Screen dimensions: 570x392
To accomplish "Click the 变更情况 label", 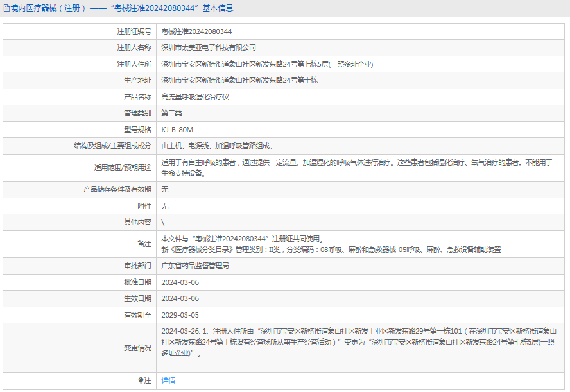I will pyautogui.click(x=137, y=348).
